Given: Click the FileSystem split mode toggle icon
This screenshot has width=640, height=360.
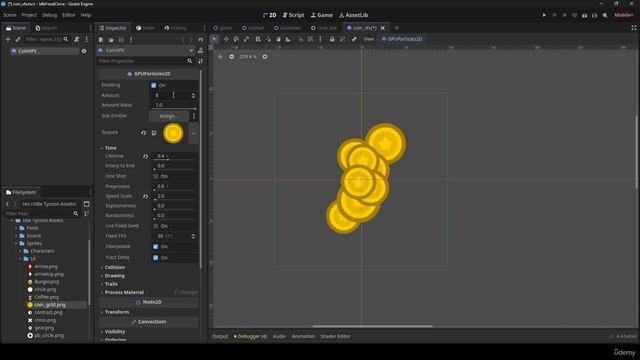Looking at the screenshot, I should tap(87, 204).
